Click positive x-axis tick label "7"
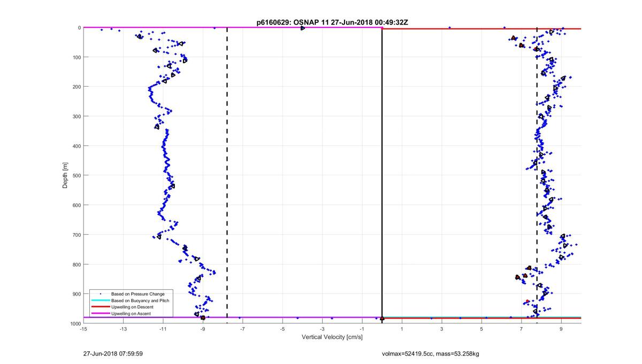The height and width of the screenshot is (364, 642). 522,329
